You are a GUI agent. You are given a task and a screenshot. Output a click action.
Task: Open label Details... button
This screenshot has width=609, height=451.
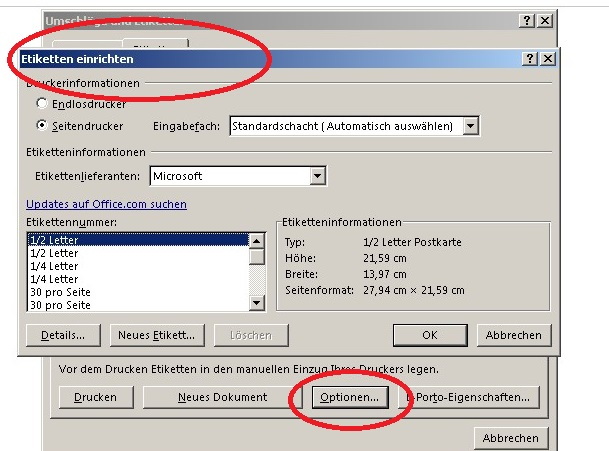tap(63, 335)
